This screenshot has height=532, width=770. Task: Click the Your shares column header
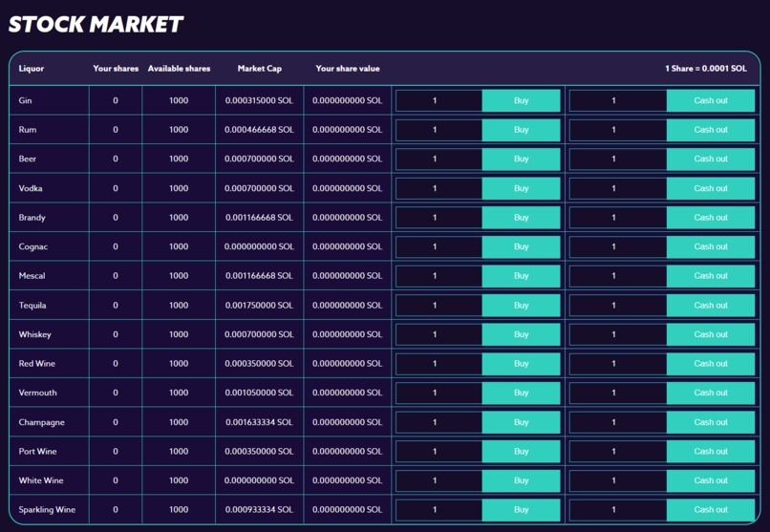pos(116,69)
